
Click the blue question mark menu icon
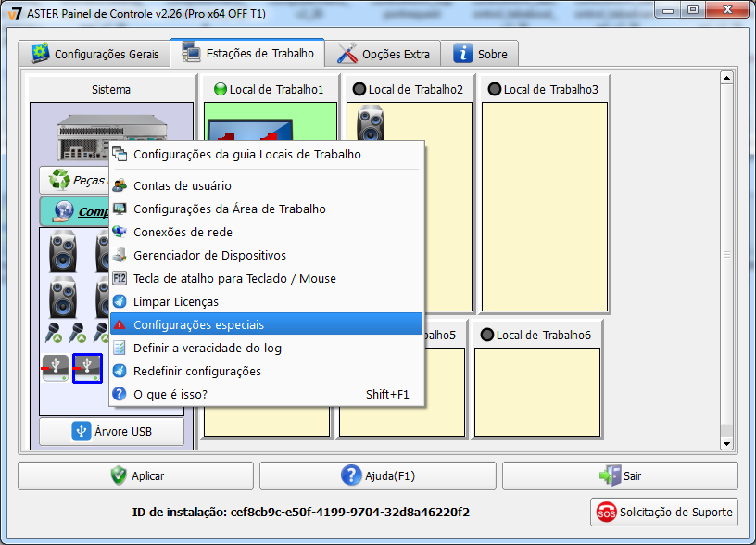pos(120,394)
